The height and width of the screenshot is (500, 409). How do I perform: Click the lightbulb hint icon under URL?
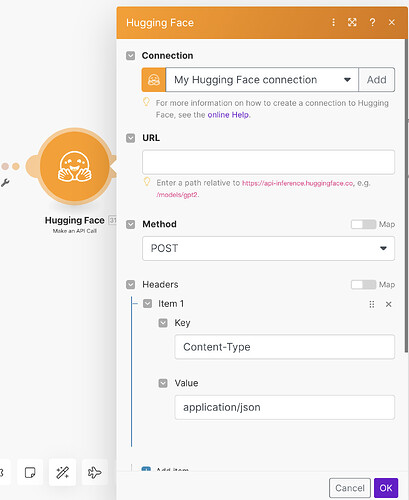[147, 181]
